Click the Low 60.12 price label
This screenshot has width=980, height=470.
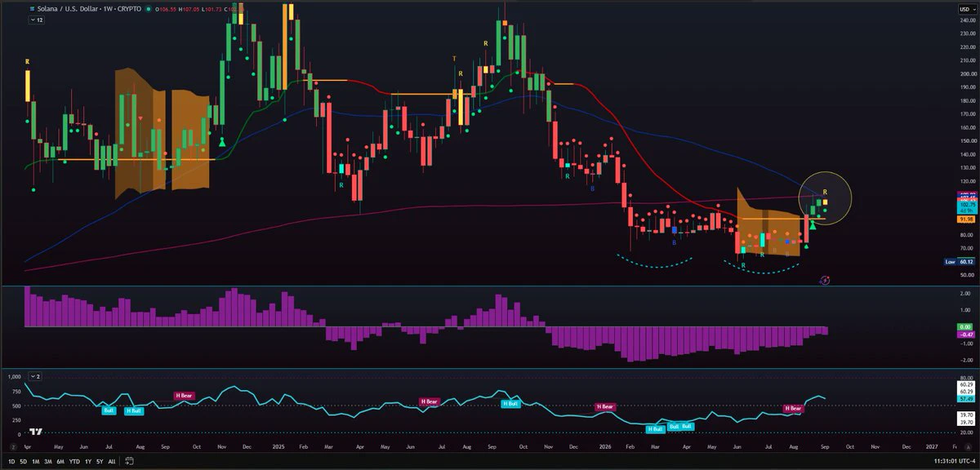pos(960,261)
